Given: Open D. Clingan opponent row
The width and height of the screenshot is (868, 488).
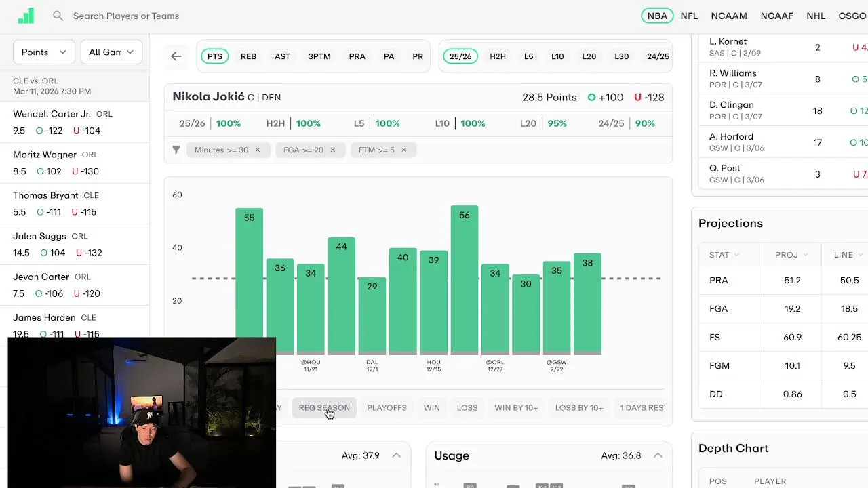Looking at the screenshot, I should (x=783, y=110).
